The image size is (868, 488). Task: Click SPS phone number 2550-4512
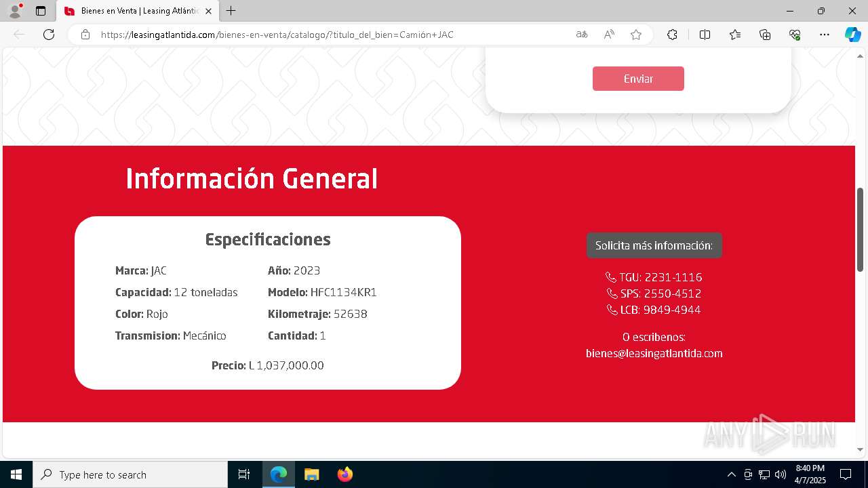click(x=654, y=293)
